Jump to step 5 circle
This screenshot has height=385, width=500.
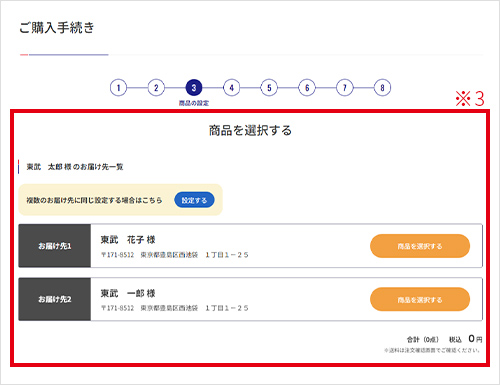point(269,88)
